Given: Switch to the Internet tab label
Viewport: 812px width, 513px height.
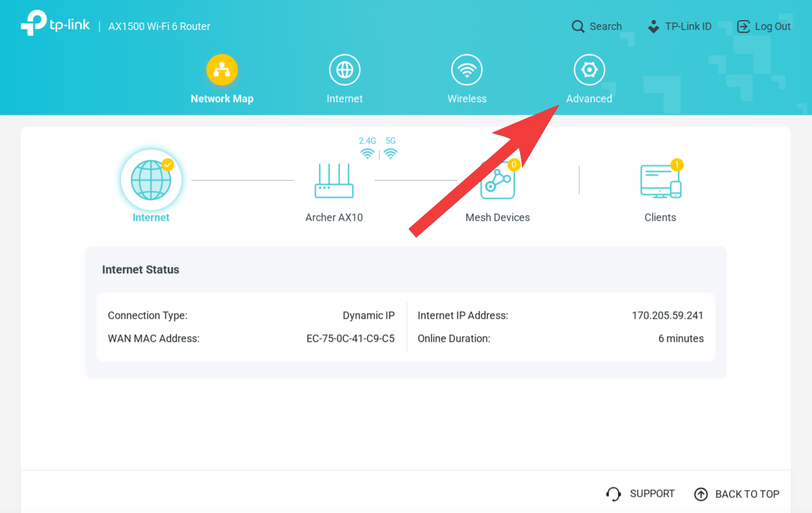Looking at the screenshot, I should 344,99.
